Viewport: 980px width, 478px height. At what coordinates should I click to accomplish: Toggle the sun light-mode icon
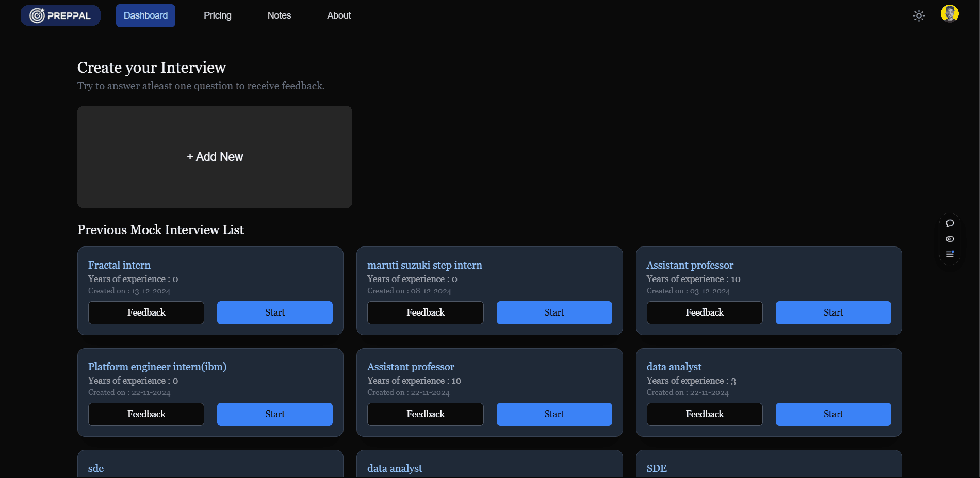coord(919,15)
